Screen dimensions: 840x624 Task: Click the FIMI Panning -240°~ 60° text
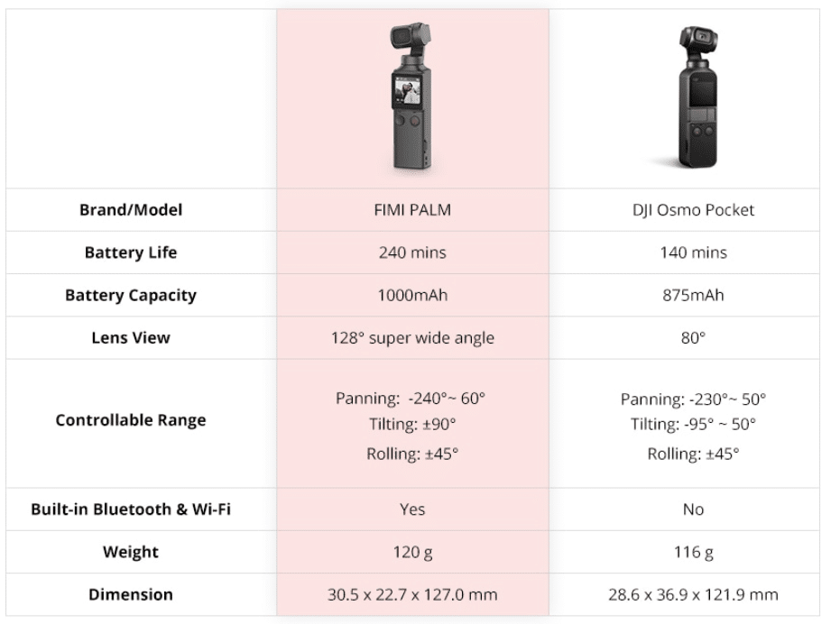pyautogui.click(x=411, y=398)
